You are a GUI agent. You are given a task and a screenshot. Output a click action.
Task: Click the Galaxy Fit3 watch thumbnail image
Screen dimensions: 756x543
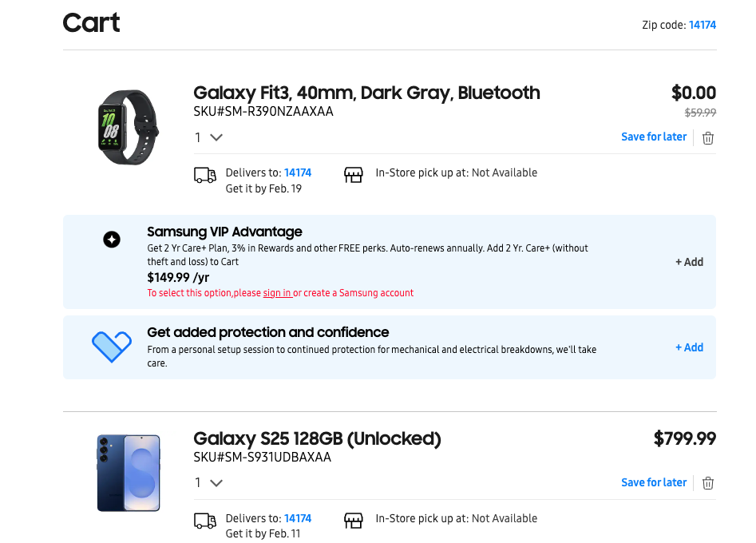coord(129,126)
